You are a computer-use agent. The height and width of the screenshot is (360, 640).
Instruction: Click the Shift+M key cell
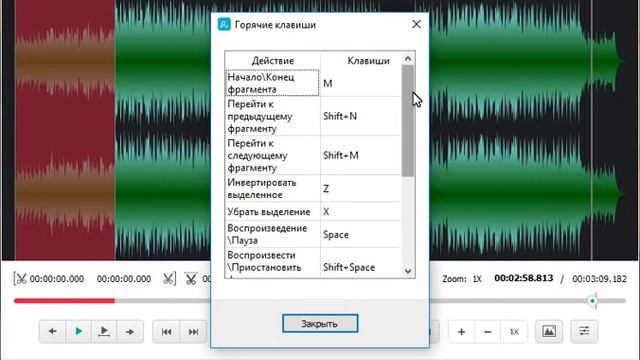tap(361, 156)
